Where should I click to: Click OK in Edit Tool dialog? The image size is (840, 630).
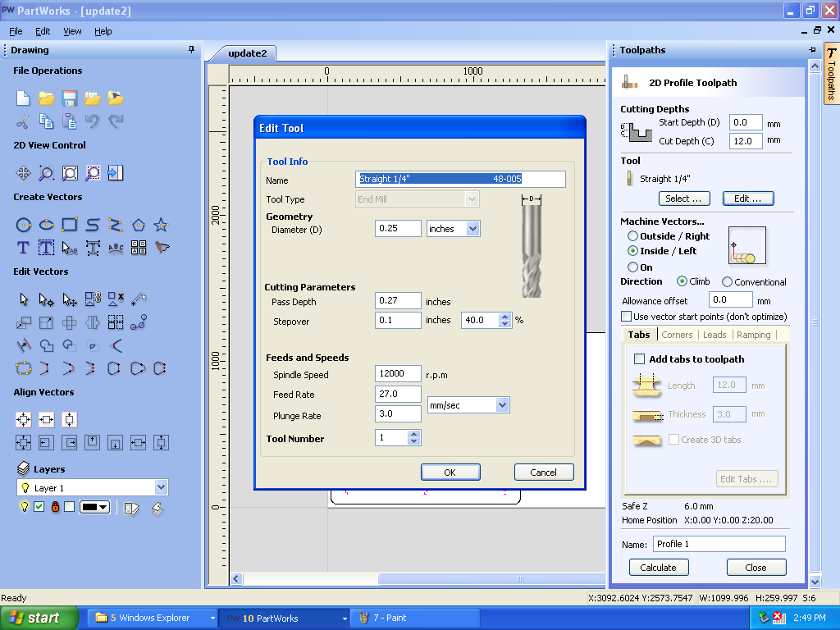(x=450, y=472)
